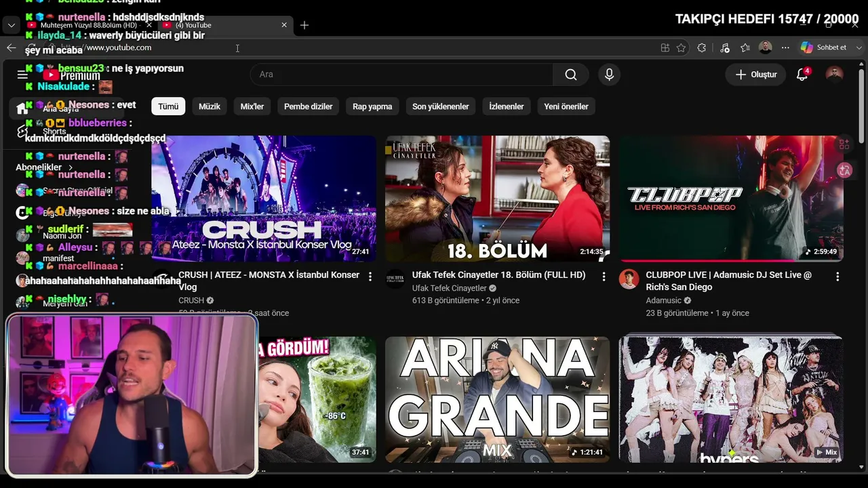868x488 pixels.
Task: Go to Ufak Tefek Cinayetler channel link
Action: click(450, 288)
